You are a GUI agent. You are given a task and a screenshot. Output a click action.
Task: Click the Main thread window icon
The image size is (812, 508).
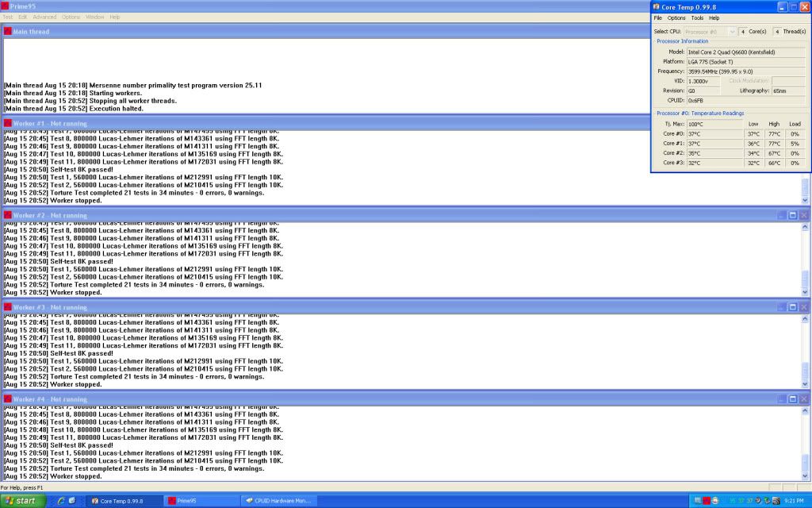coord(8,32)
